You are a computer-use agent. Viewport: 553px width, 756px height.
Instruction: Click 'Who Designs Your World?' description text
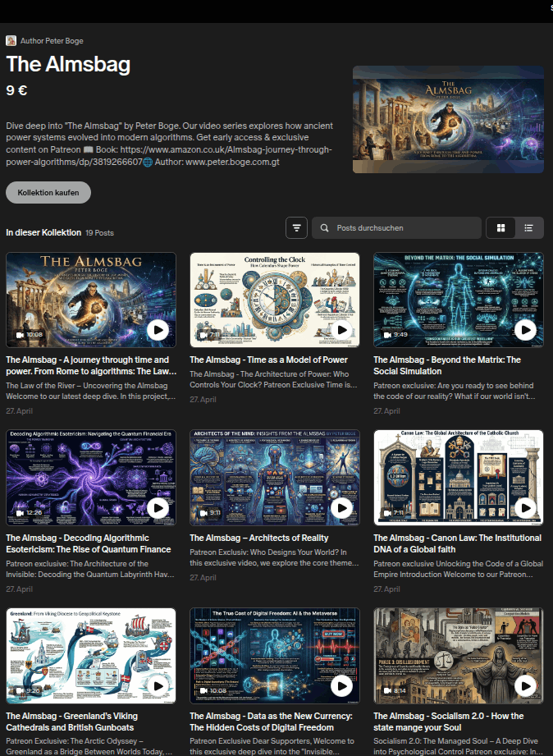274,557
